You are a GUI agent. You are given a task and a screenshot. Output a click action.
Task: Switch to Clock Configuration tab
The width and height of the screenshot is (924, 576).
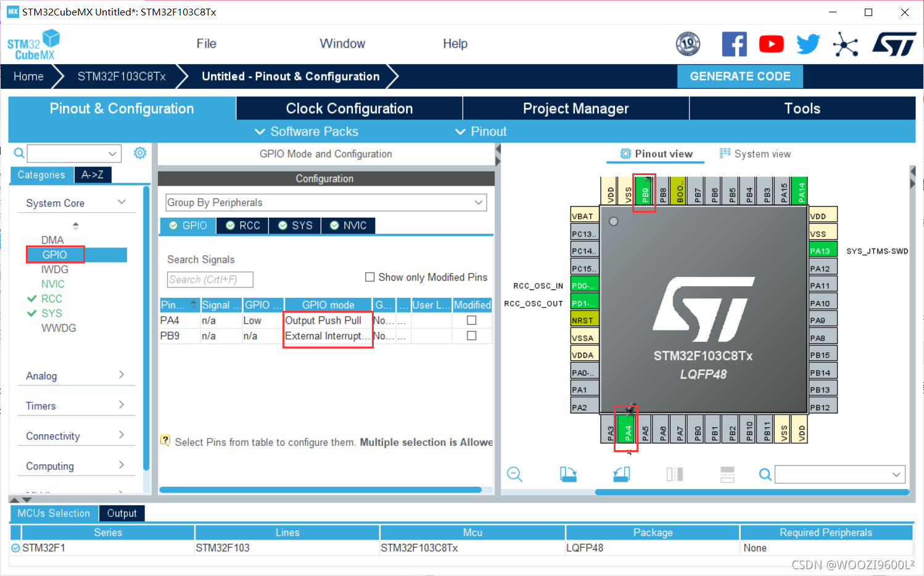tap(349, 109)
